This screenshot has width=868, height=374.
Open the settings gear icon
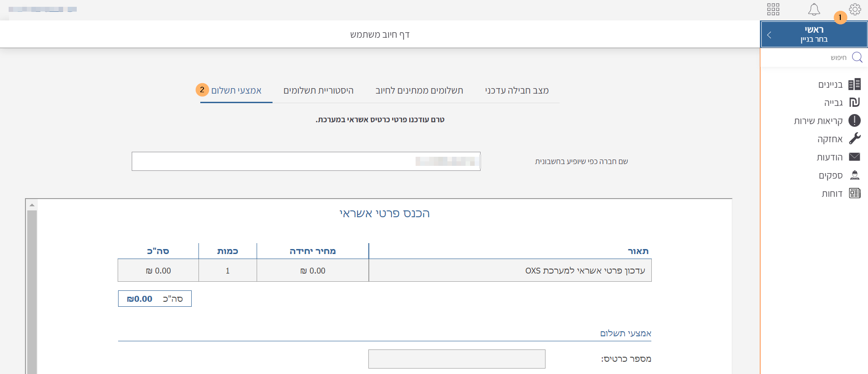point(855,10)
